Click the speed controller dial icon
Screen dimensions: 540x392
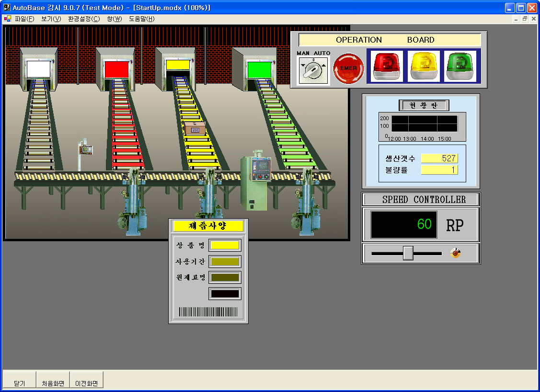point(455,253)
